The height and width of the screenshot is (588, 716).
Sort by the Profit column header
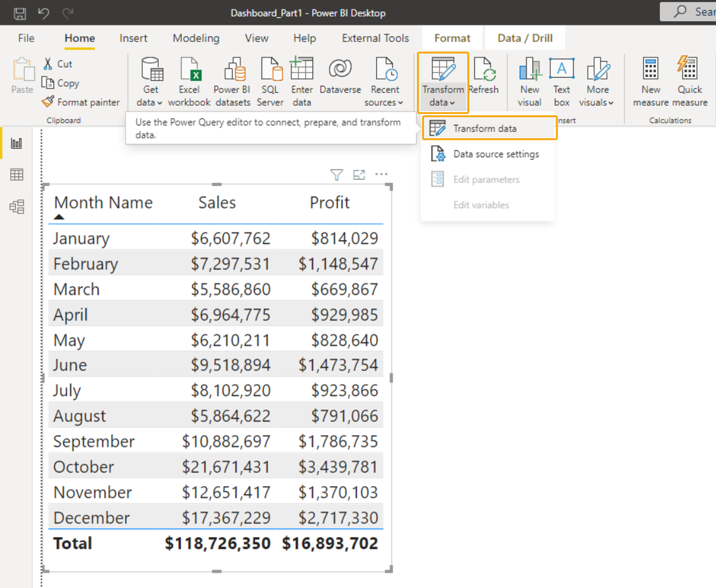pos(330,203)
